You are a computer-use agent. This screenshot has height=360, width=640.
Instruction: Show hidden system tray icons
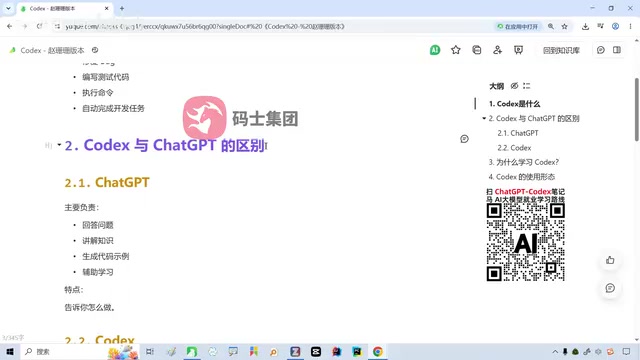point(555,351)
